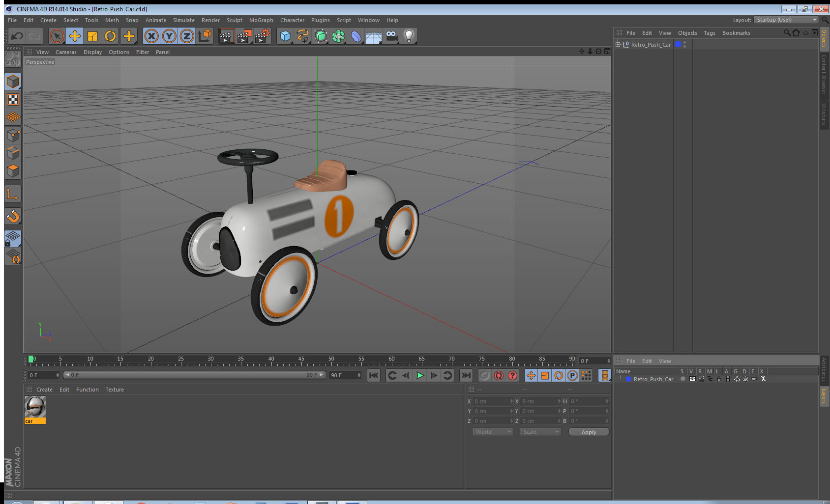Activate the Scale tool
Screen dimensions: 830x504
tap(92, 36)
